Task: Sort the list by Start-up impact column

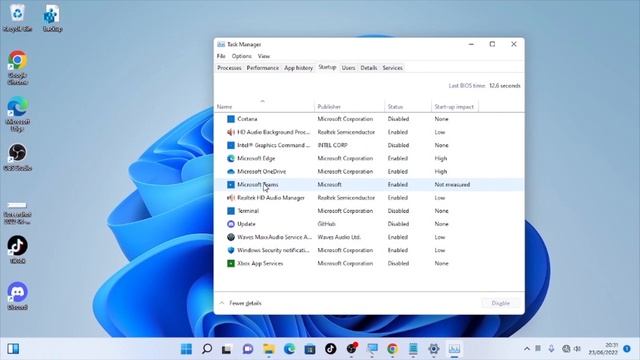Action: [454, 107]
